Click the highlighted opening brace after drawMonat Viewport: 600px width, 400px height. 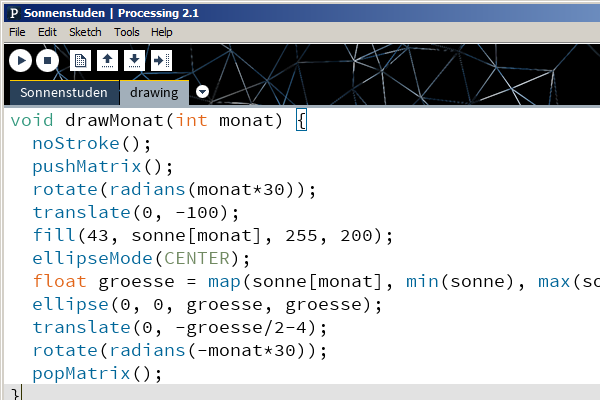[302, 121]
